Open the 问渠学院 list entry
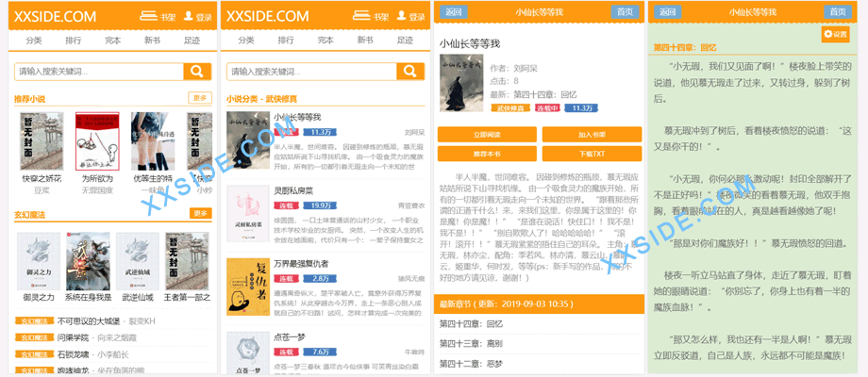Screen dimensions: 868x377 73,337
